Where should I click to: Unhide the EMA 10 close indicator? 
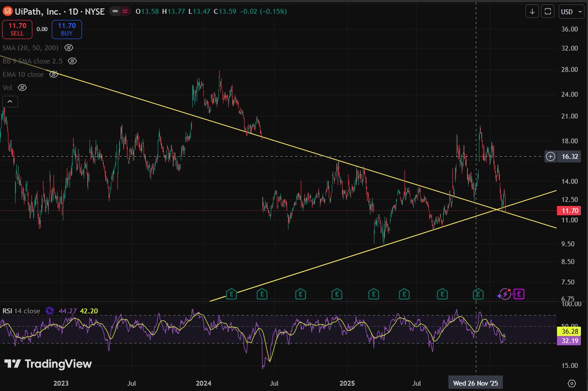[x=53, y=75]
